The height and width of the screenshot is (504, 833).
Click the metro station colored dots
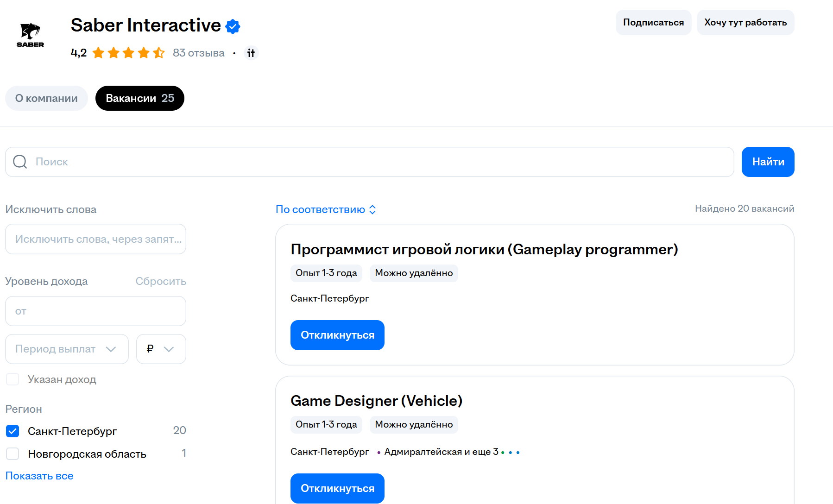510,453
